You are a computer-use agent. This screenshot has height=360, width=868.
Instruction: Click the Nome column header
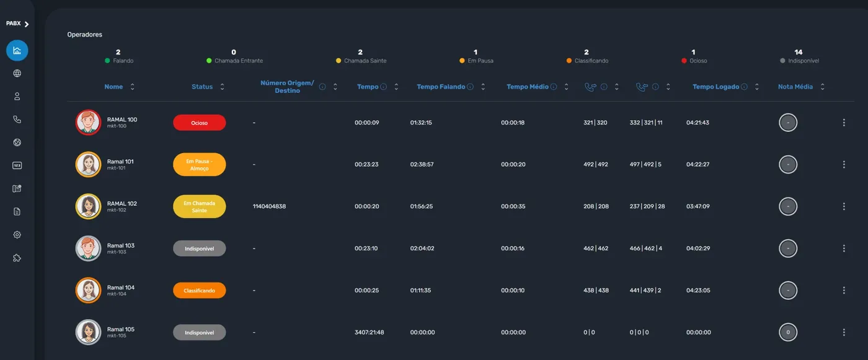[113, 87]
